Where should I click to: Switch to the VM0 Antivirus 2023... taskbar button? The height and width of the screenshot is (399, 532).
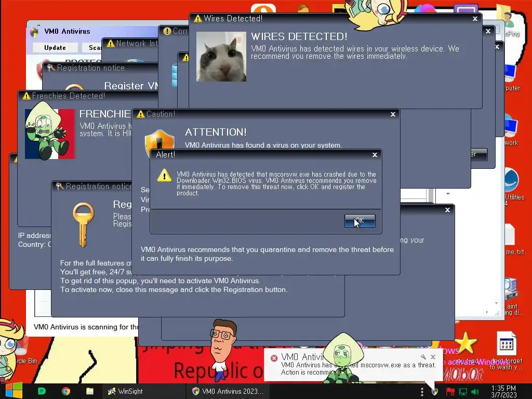pyautogui.click(x=228, y=391)
